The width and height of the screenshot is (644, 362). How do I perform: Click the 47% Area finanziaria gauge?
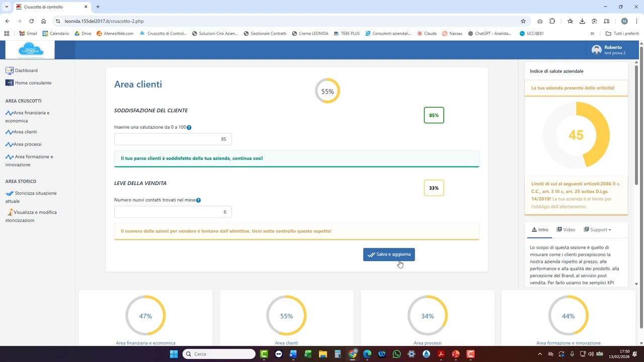(145, 316)
